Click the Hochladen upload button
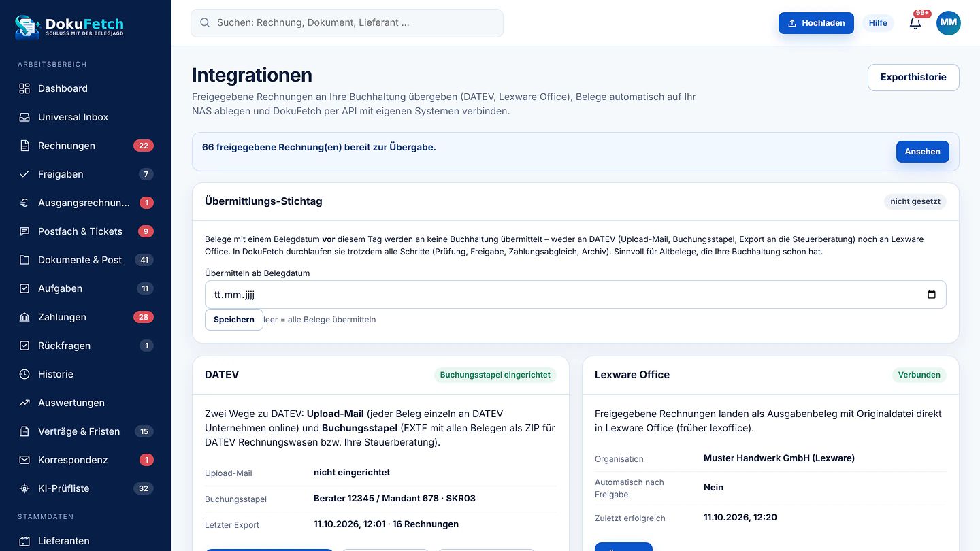The width and height of the screenshot is (980, 551). [x=816, y=23]
